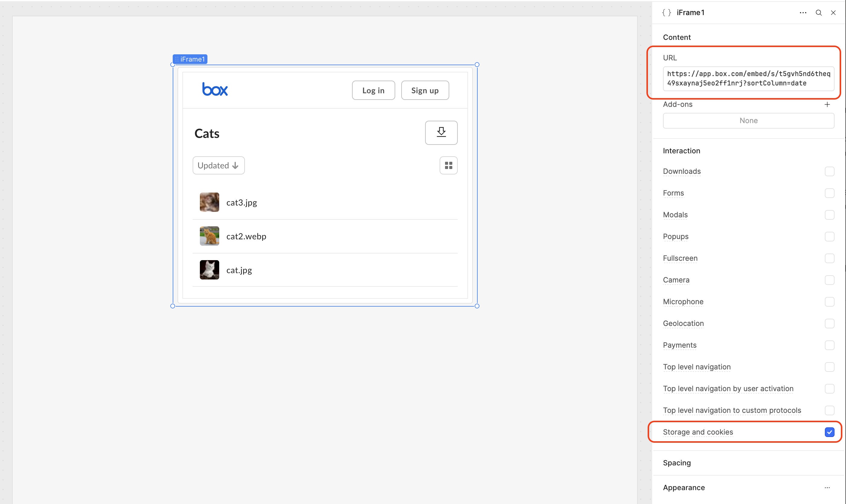Open the Add-ons None selector
Image resolution: width=846 pixels, height=504 pixels.
(x=748, y=120)
